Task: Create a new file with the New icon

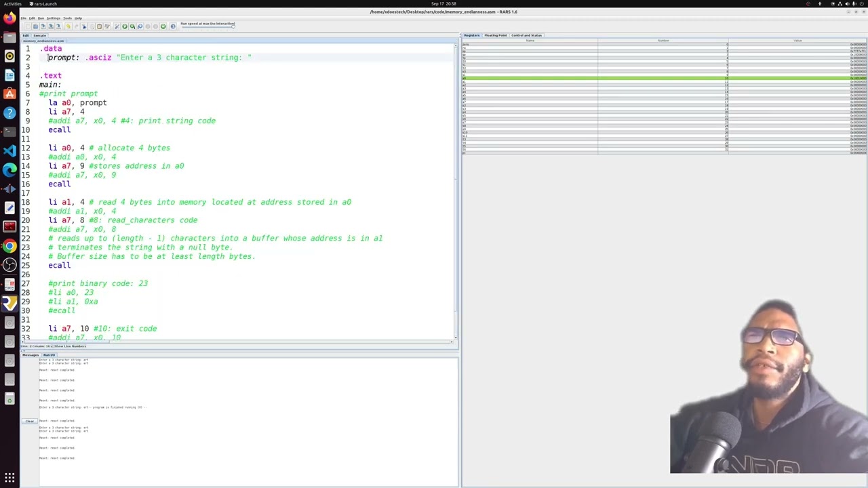Action: (x=28, y=26)
